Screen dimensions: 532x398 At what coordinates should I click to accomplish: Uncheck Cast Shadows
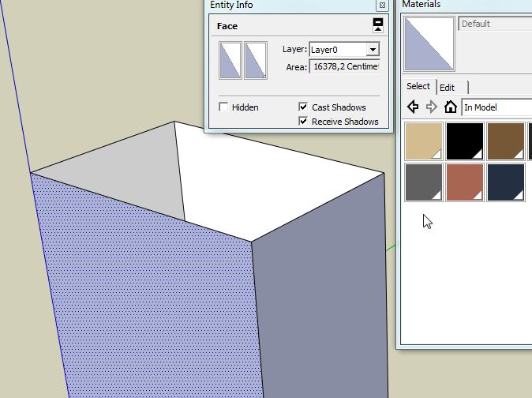(304, 107)
